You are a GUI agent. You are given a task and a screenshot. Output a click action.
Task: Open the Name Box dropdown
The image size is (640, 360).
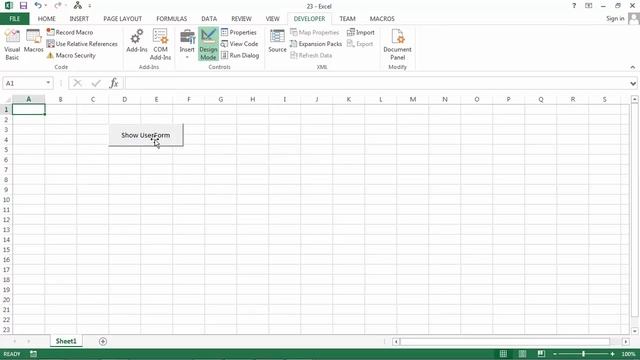tap(48, 83)
